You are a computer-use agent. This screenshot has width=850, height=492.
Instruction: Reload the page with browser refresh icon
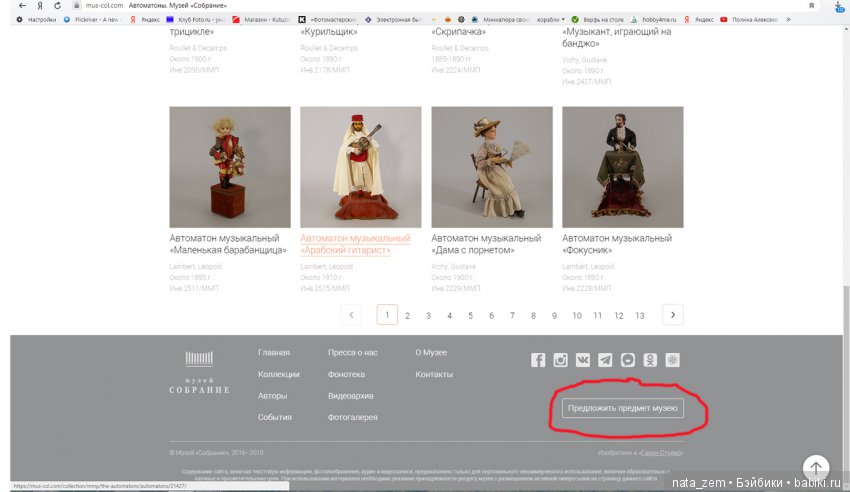click(58, 5)
